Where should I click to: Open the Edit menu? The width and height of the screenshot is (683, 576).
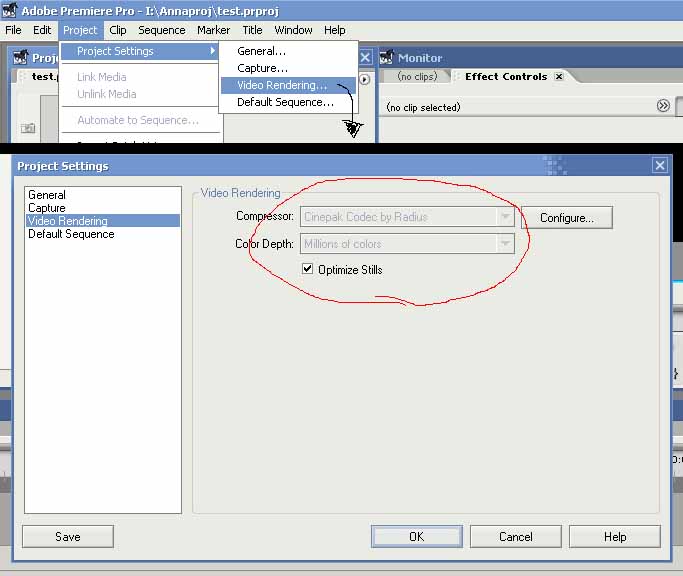(42, 30)
